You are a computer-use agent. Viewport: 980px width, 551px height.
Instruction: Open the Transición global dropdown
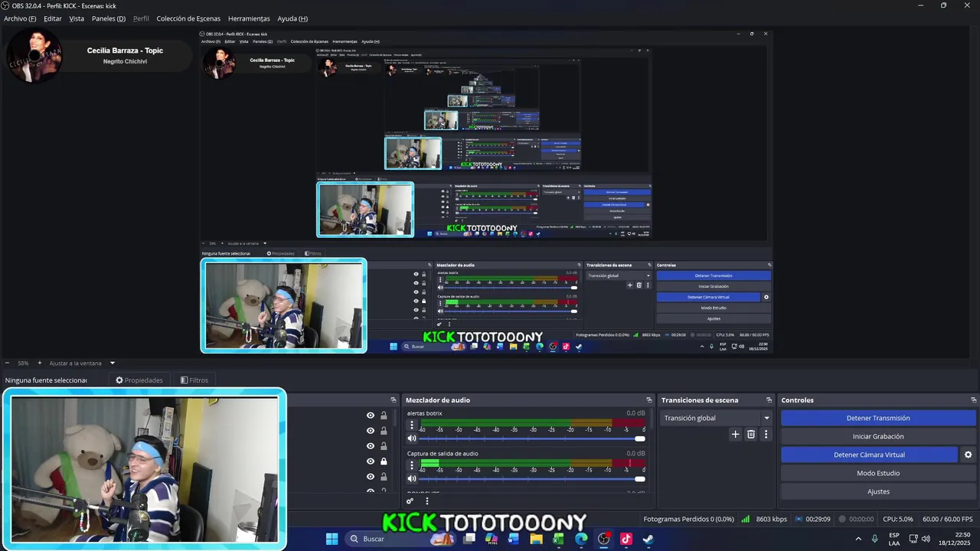coord(716,418)
